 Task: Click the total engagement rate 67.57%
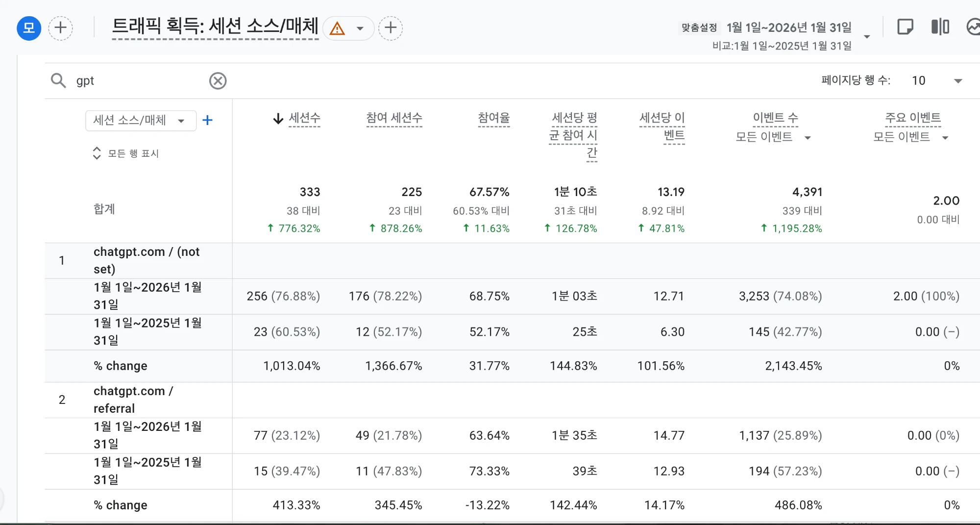489,192
